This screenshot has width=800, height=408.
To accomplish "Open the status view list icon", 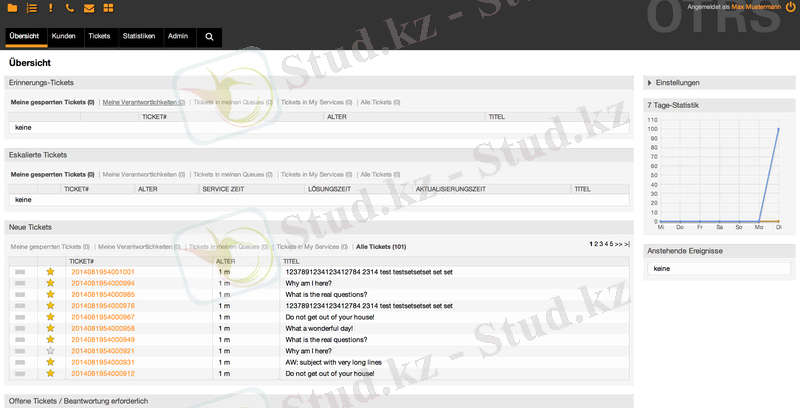I will 32,8.
